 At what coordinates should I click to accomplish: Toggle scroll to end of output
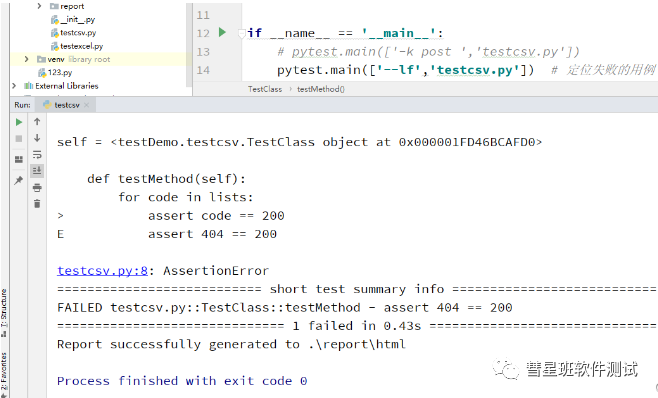point(37,170)
